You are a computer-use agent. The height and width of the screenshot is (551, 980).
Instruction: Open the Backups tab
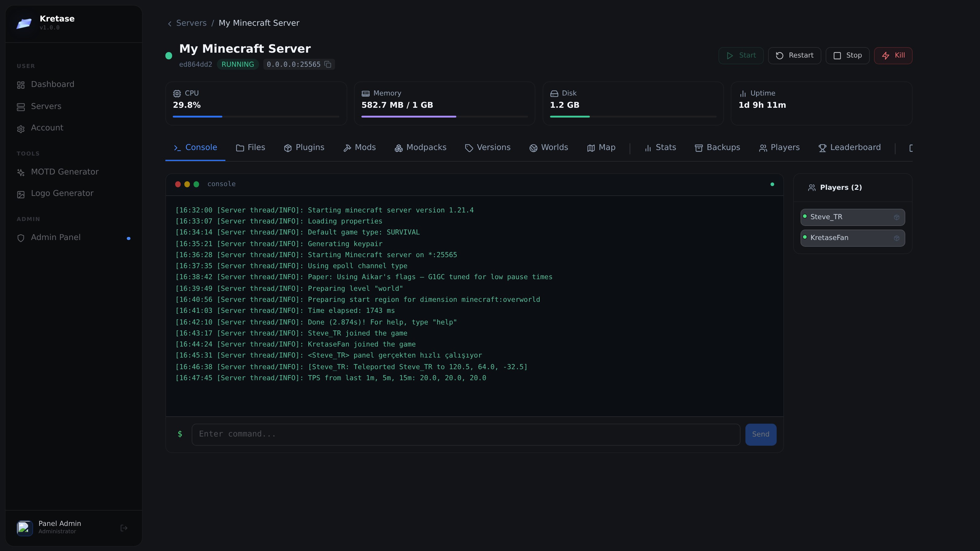click(718, 148)
